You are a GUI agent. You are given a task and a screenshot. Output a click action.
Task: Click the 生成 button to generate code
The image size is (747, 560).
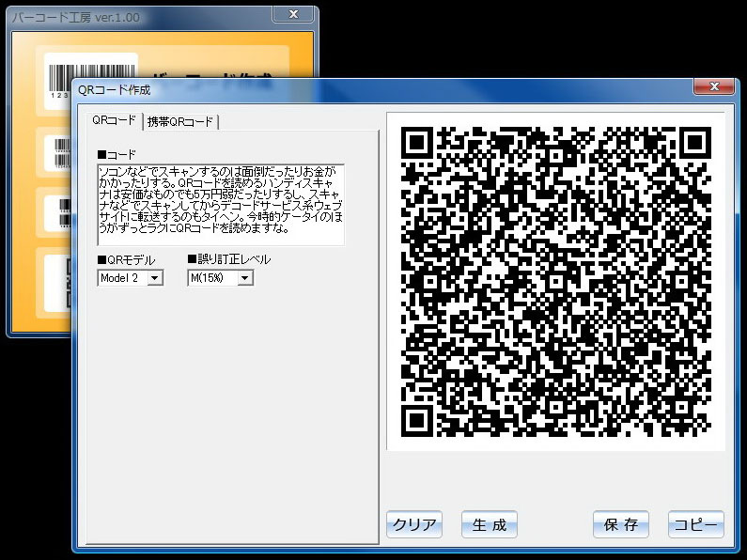[490, 524]
